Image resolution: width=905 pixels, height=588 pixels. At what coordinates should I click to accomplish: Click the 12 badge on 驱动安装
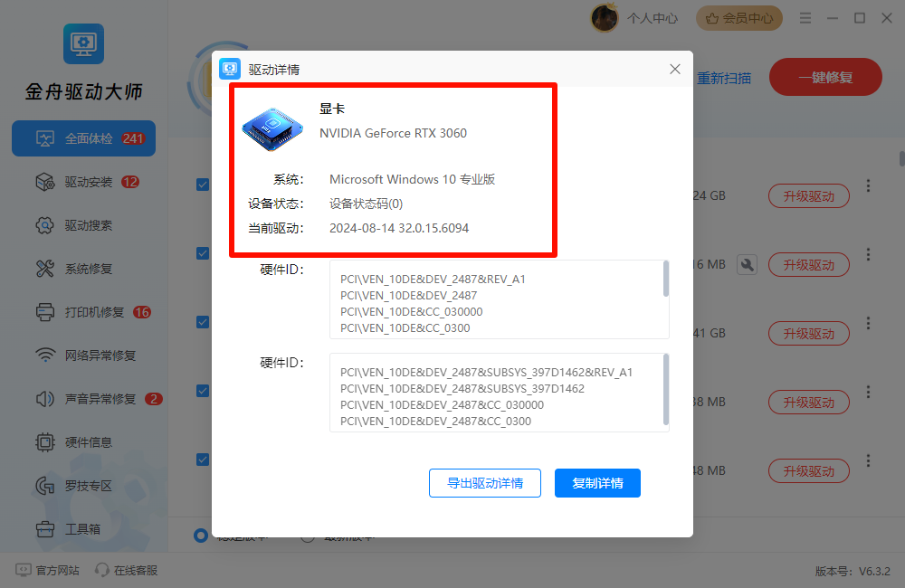pyautogui.click(x=129, y=183)
